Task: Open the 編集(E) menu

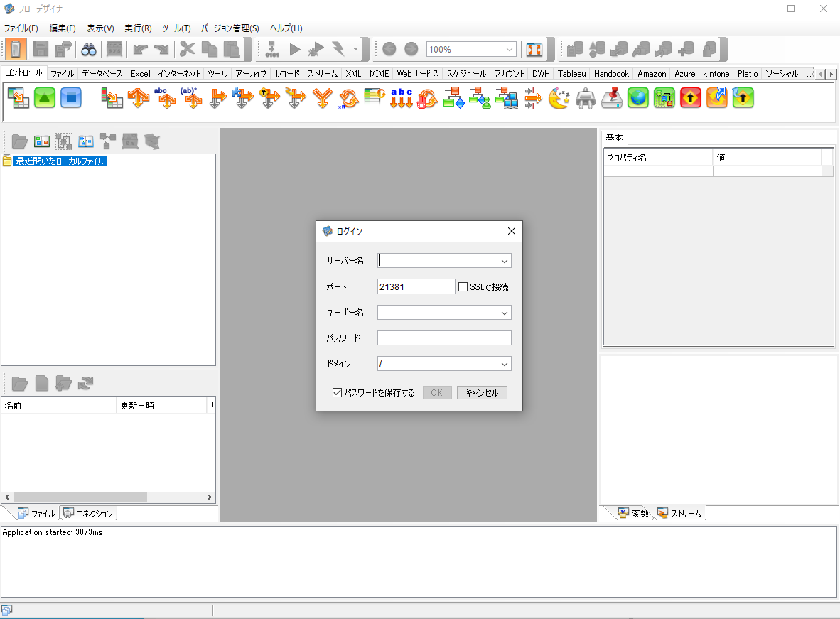Action: coord(62,28)
